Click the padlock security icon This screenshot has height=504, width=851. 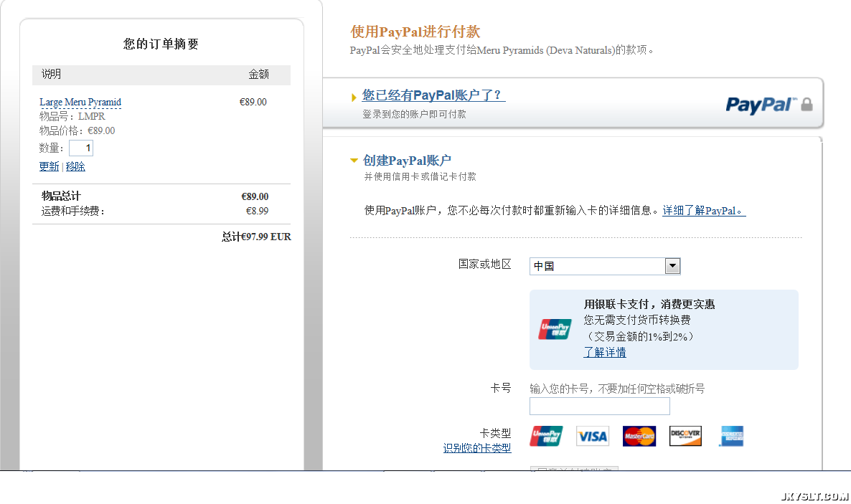pos(807,104)
